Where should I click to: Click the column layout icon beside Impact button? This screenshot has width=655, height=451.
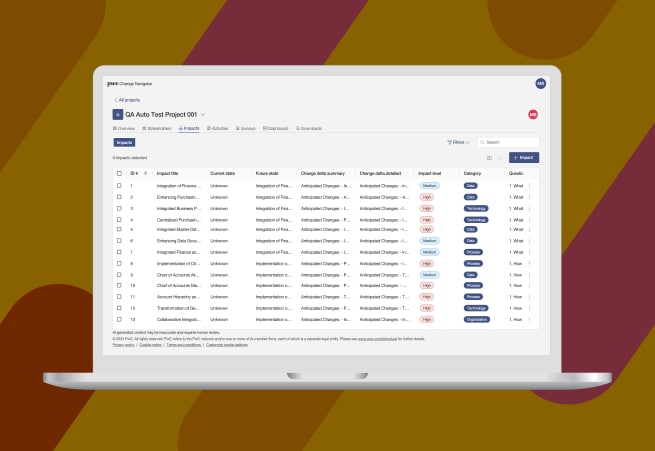500,157
